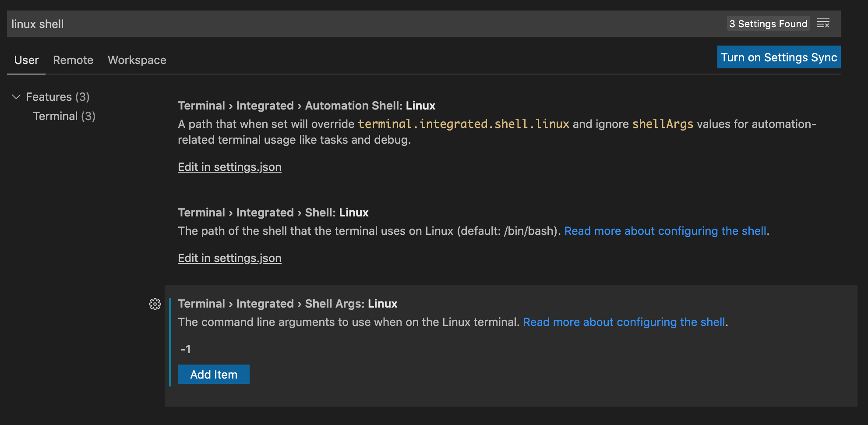The image size is (868, 425).
Task: Click Features (3) label in sidebar
Action: tap(57, 97)
